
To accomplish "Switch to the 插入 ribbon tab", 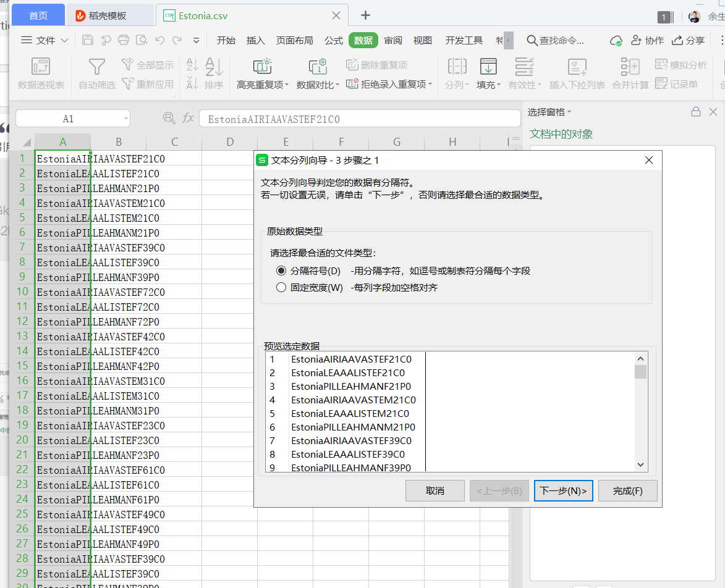I will point(255,41).
